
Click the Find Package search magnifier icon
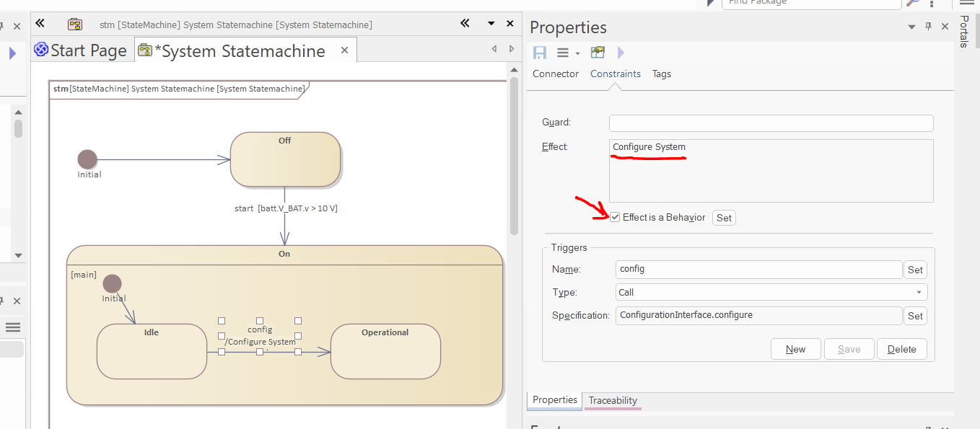[912, 3]
